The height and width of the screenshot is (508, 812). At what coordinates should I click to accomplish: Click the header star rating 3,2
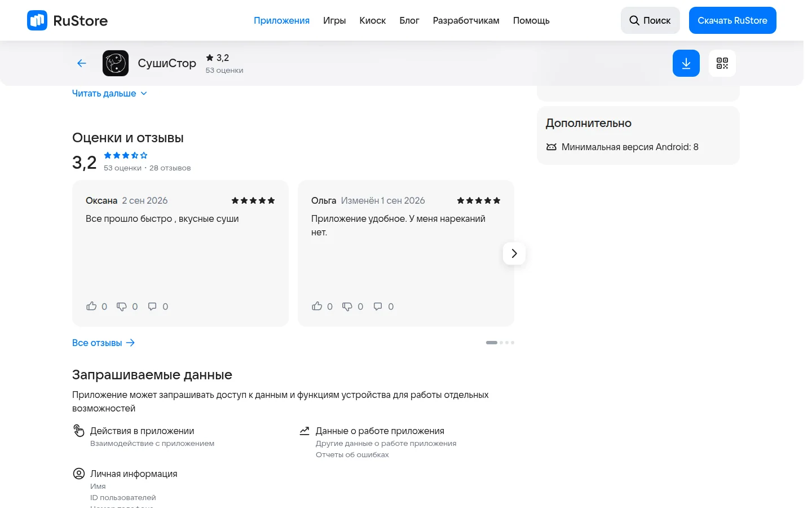(x=218, y=58)
